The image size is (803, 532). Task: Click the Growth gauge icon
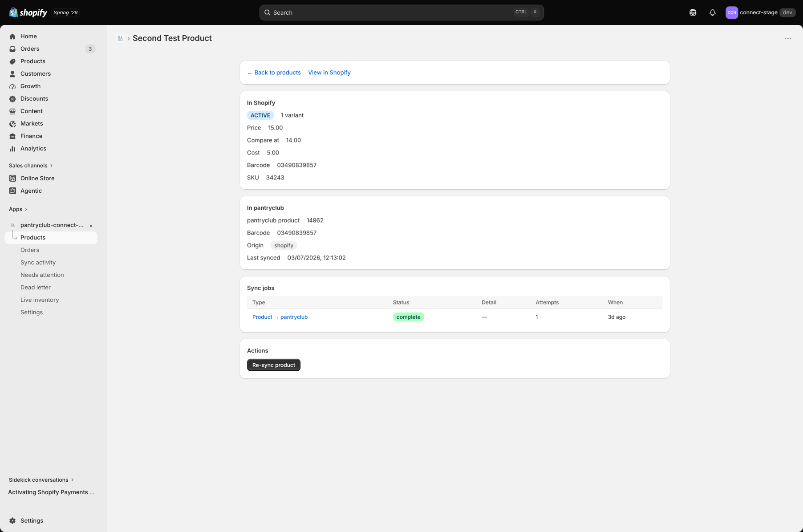(12, 86)
